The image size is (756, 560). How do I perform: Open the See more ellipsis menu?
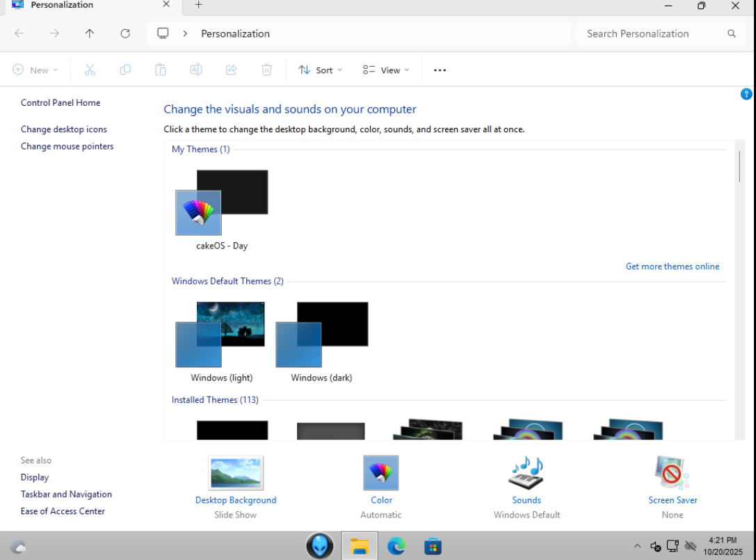tap(440, 70)
